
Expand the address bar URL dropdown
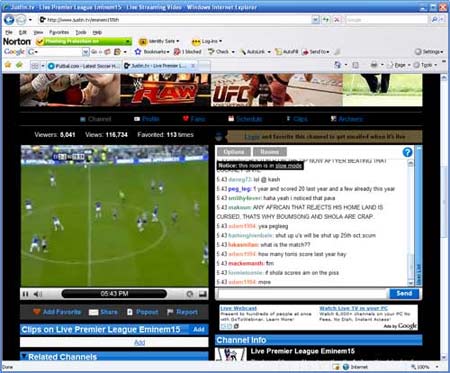point(315,20)
